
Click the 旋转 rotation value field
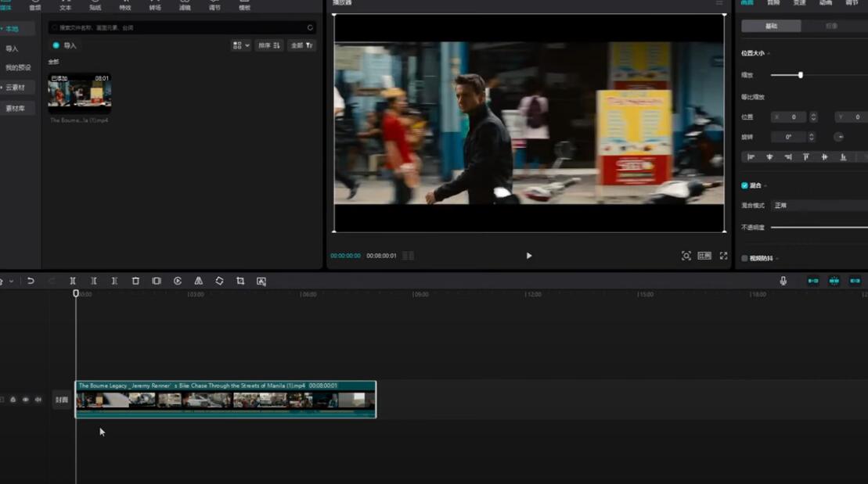click(789, 137)
